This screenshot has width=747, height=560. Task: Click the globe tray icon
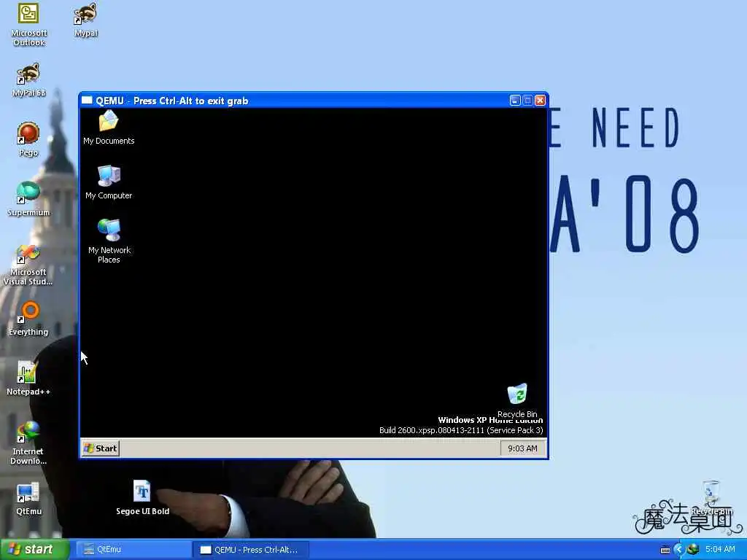[x=693, y=550]
